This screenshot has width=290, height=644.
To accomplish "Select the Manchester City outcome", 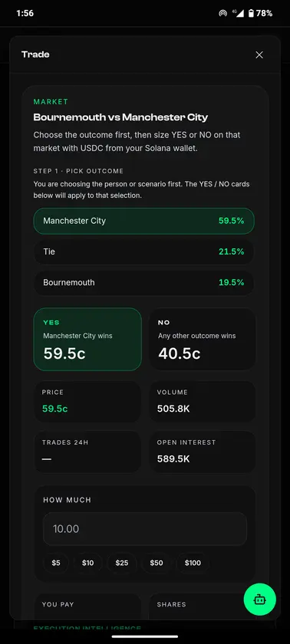I will (143, 221).
